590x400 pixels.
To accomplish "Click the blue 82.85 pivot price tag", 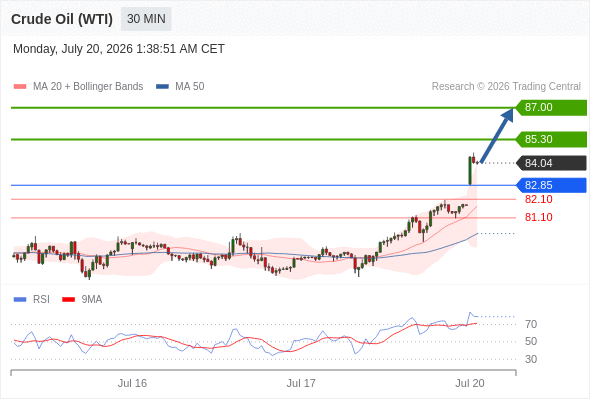I will [551, 185].
